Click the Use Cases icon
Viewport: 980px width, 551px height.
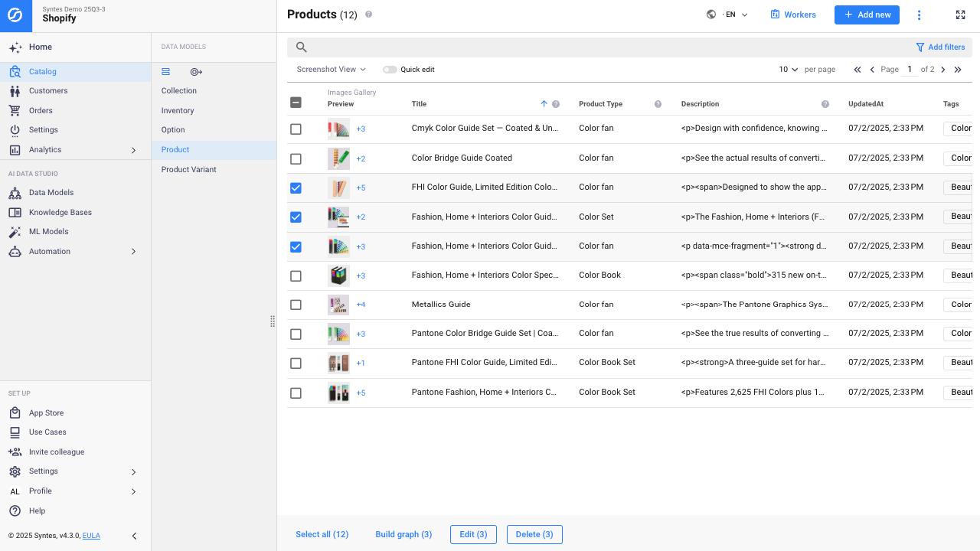[15, 432]
